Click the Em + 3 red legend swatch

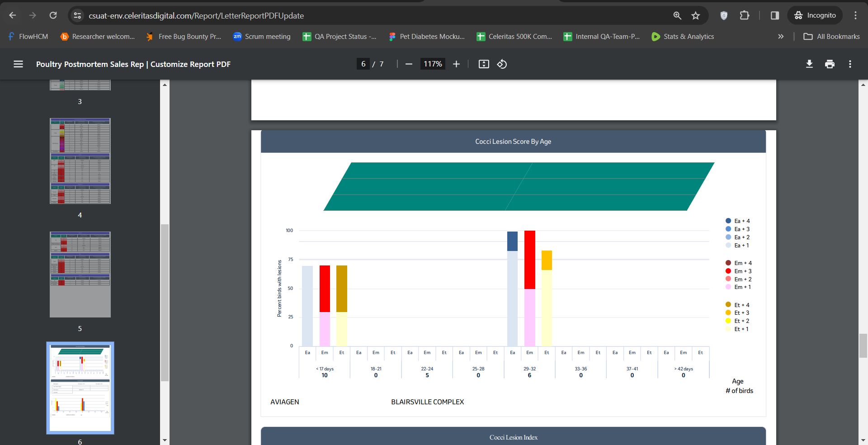(x=728, y=271)
